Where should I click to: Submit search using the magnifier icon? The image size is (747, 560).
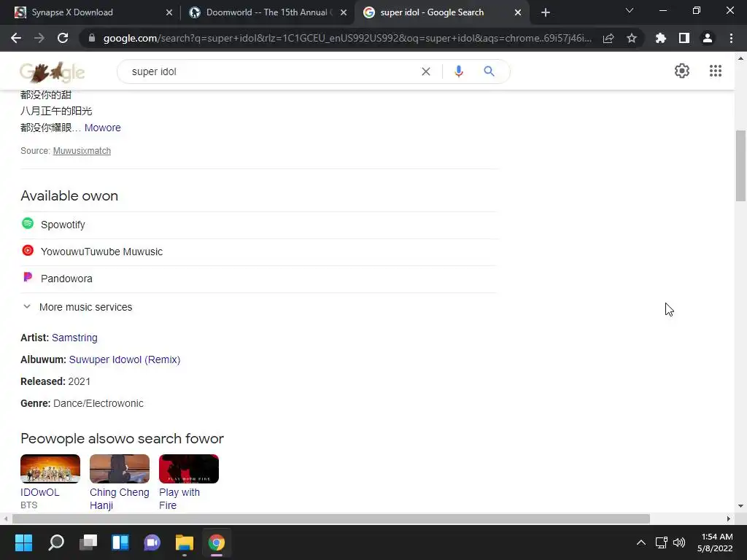coord(489,71)
